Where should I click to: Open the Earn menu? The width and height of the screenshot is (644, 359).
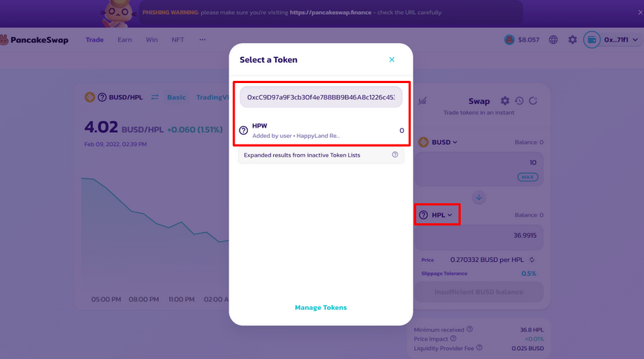click(x=125, y=40)
